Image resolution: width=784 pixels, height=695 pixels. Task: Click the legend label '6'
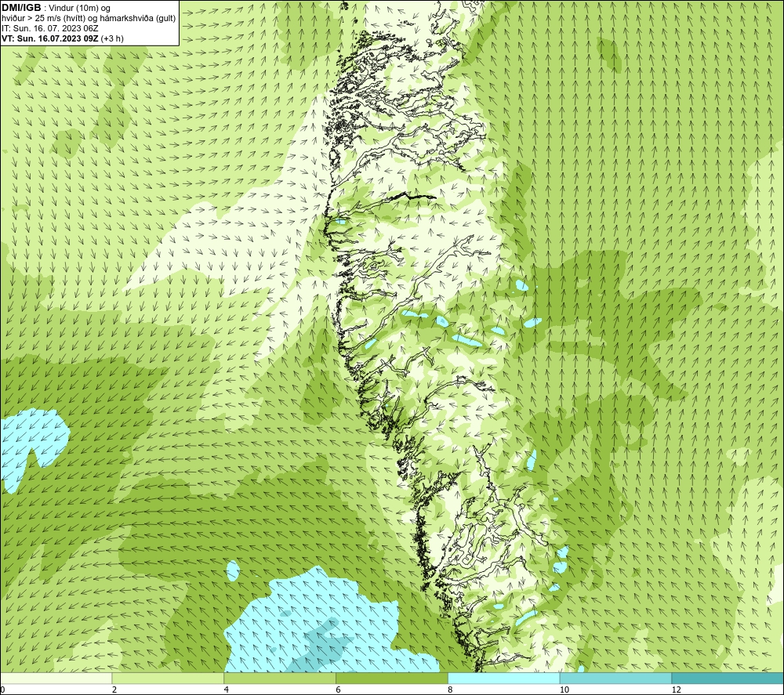339,690
